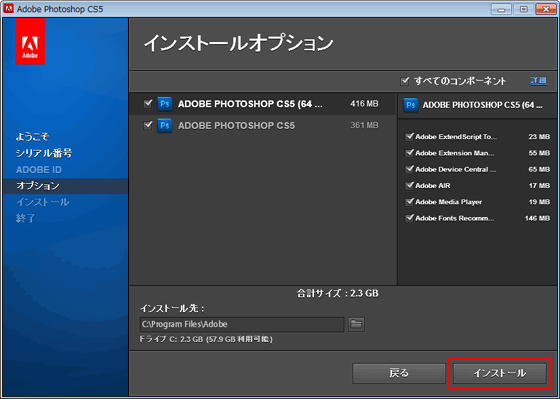
Task: Toggle Adobe ExtendScript To... checkbox
Action: (409, 137)
